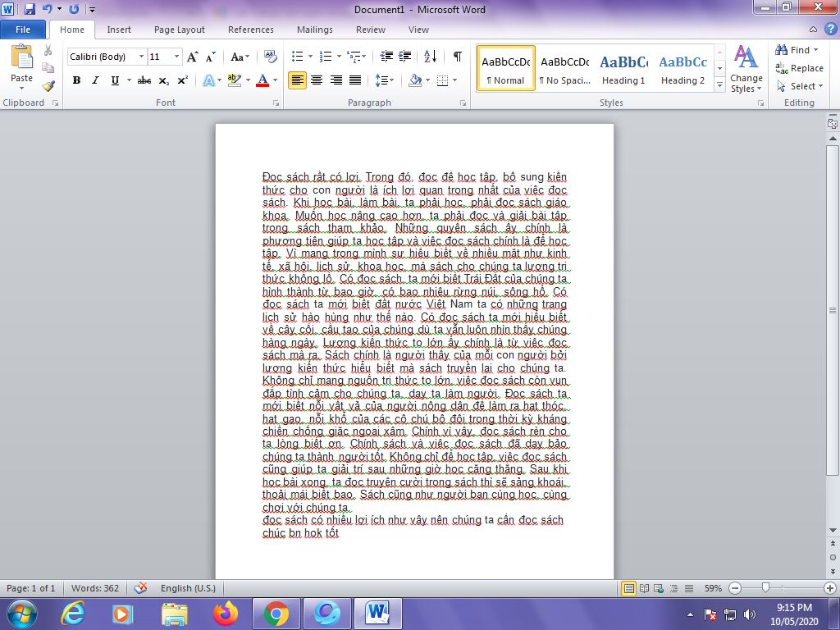Click the Word Help question mark icon
The height and width of the screenshot is (630, 840).
832,30
